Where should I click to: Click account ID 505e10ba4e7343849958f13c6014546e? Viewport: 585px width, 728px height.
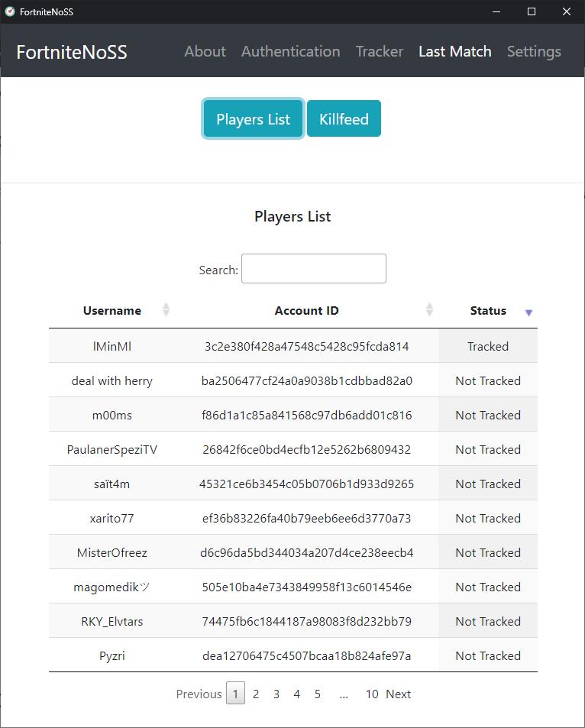[306, 587]
